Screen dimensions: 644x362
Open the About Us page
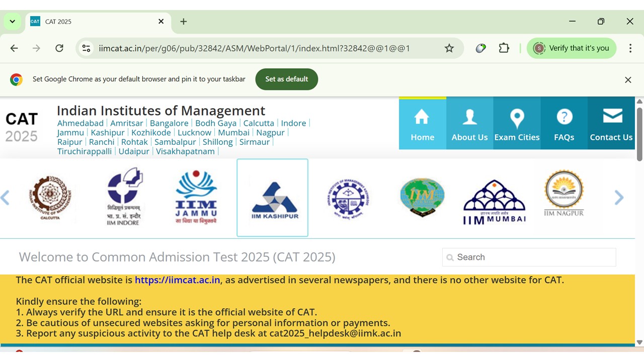pos(469,118)
